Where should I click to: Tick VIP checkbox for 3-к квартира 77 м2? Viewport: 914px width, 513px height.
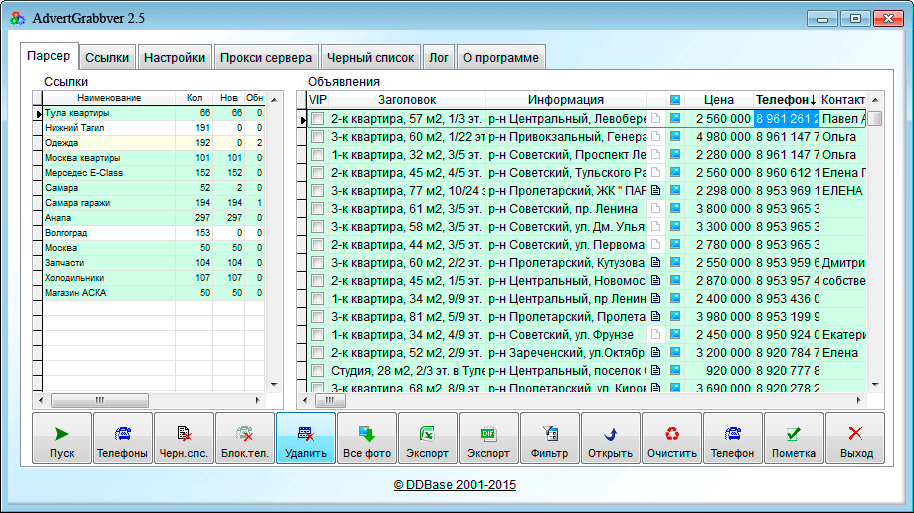[318, 191]
